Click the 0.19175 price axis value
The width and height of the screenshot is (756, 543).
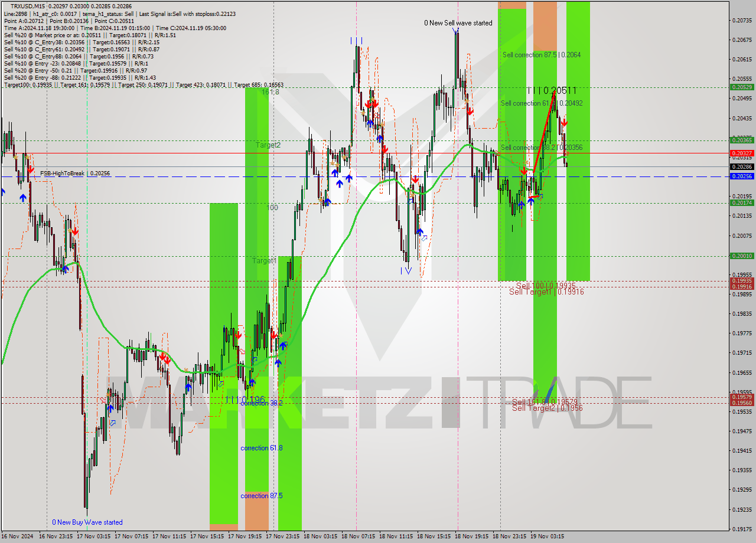[x=742, y=529]
